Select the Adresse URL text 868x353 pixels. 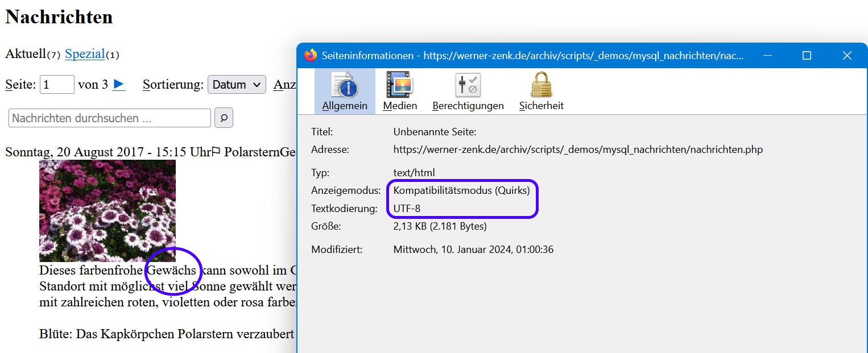coord(577,150)
